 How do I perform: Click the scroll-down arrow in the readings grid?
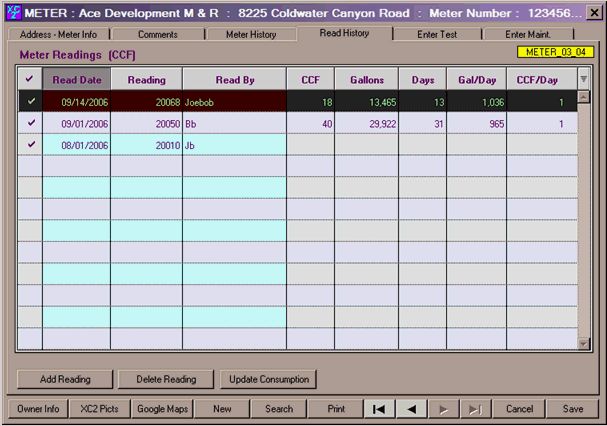point(584,343)
